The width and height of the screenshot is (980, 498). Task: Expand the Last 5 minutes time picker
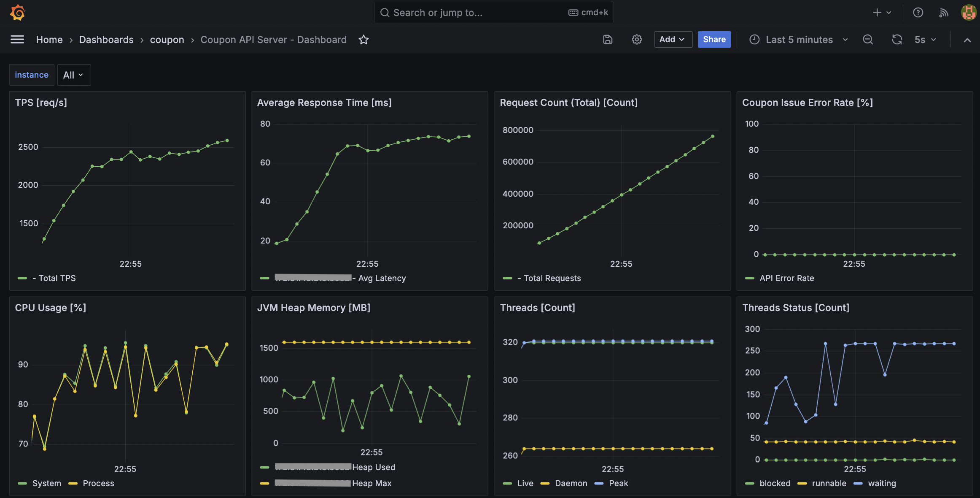(x=799, y=40)
